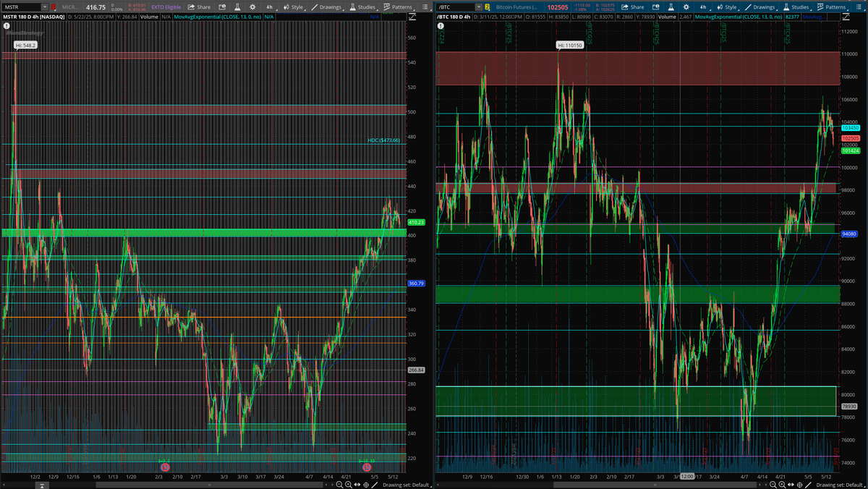Click the exclamation info icon on /BTC chart
Screen dimensions: 868x489
tap(441, 25)
